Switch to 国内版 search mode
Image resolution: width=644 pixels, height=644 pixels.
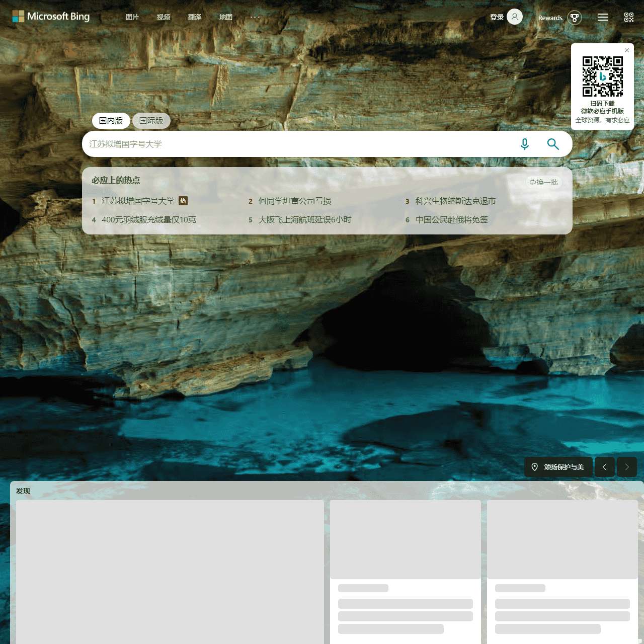pos(111,121)
